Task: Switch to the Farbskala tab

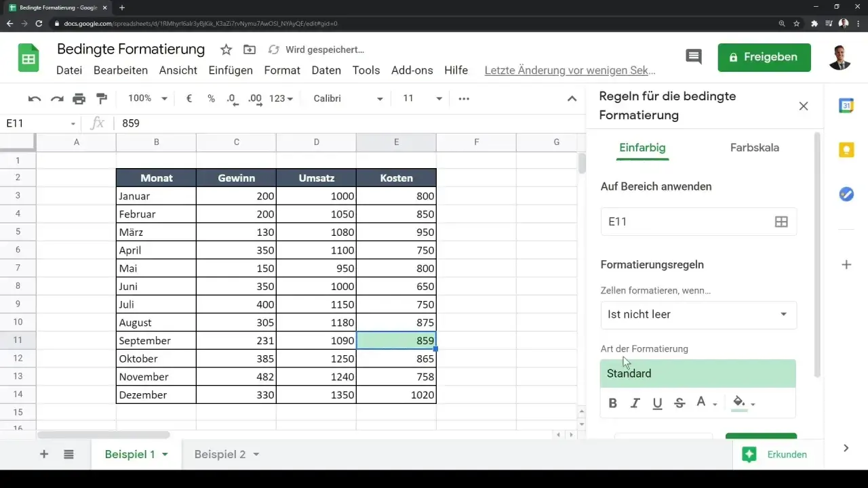Action: click(755, 147)
